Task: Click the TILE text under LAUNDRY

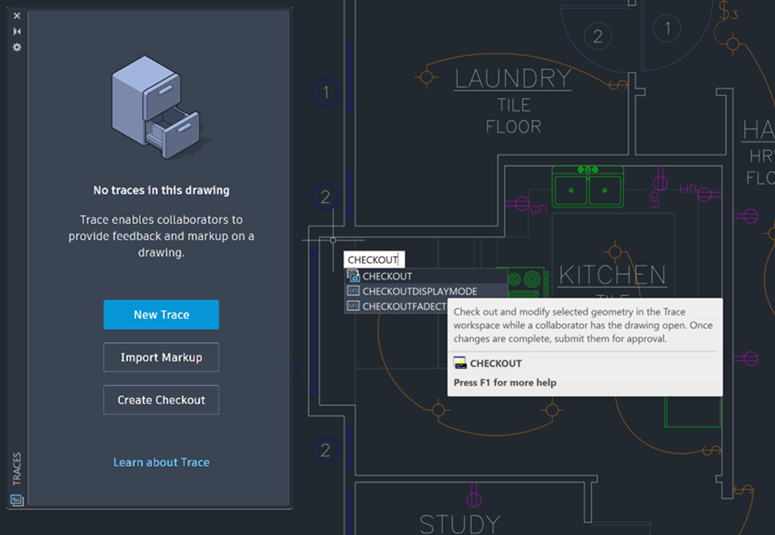Action: (x=514, y=105)
